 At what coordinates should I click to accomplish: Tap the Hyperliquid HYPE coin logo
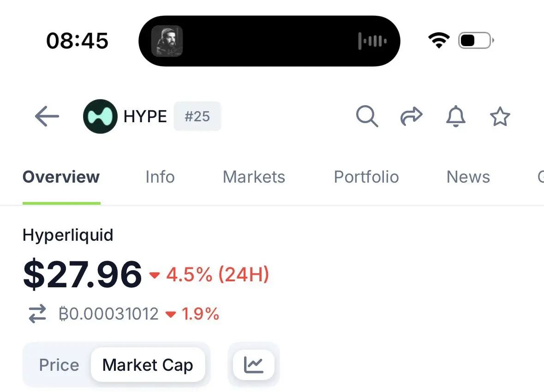point(100,117)
